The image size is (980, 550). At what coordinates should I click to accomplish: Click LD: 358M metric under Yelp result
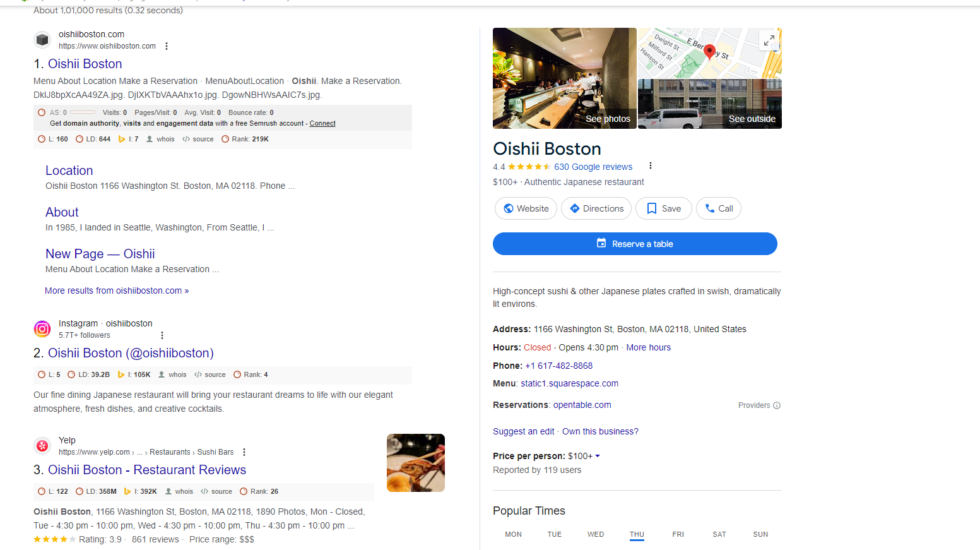(97, 491)
